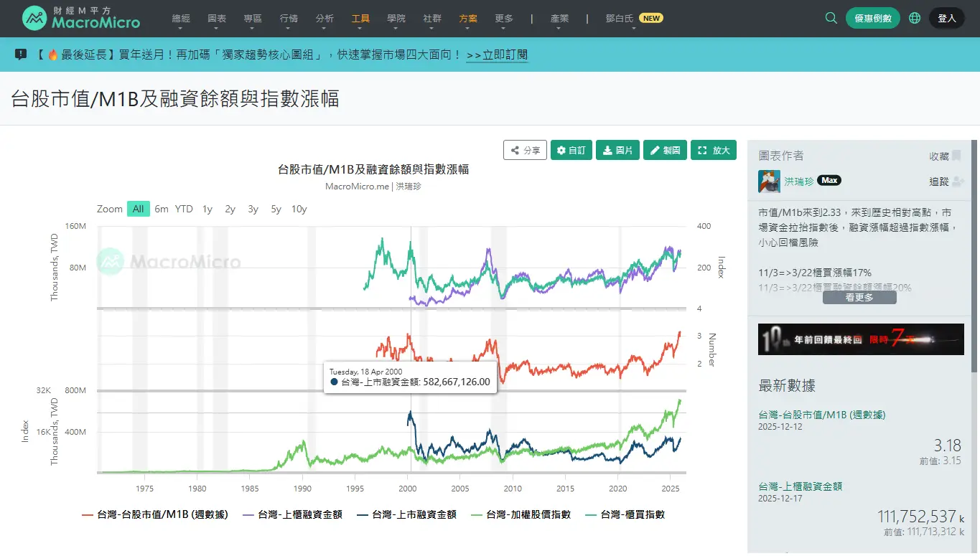
Task: Select the 5y zoom range
Action: (276, 209)
